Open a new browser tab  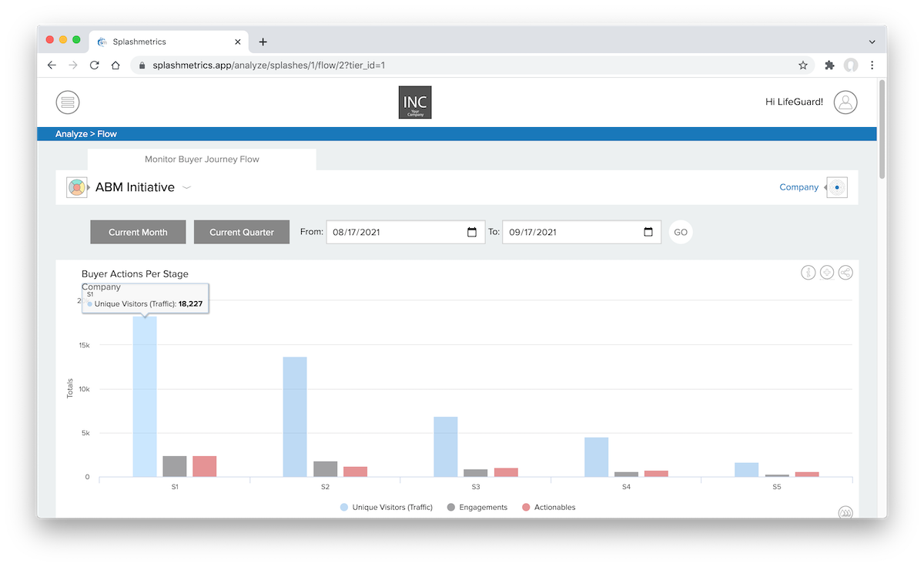pos(263,42)
